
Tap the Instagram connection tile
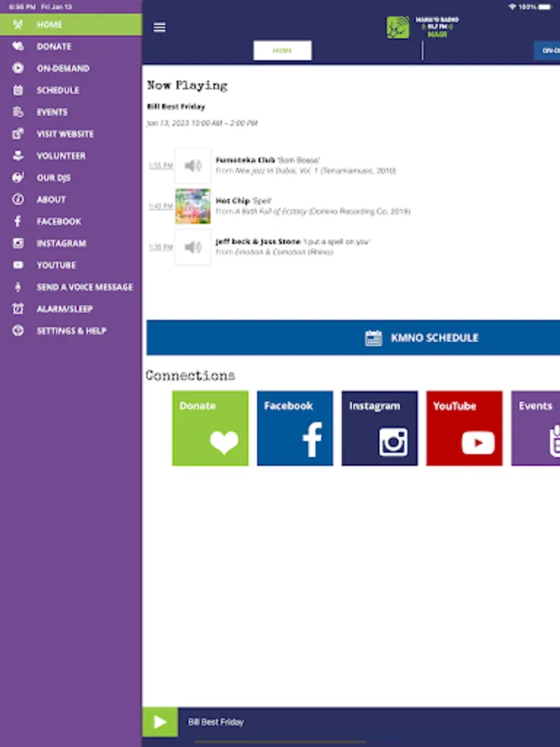[379, 428]
